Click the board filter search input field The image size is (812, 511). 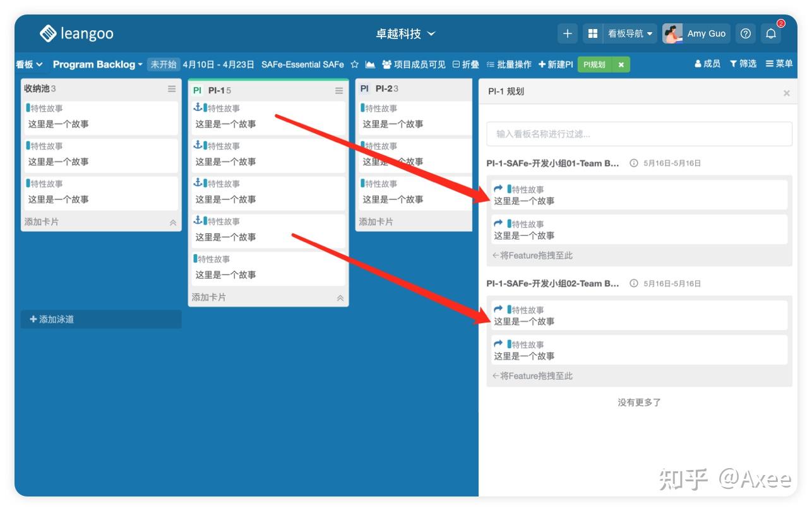[x=638, y=134]
